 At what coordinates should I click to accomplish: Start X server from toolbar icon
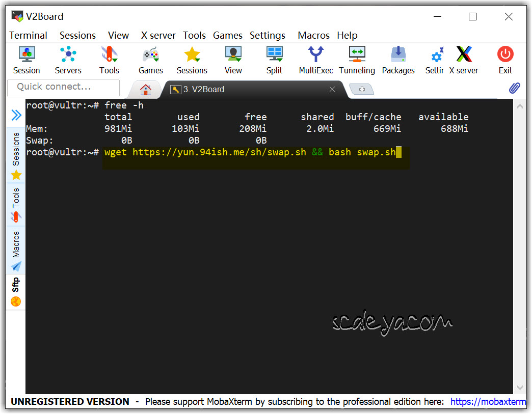[x=464, y=60]
